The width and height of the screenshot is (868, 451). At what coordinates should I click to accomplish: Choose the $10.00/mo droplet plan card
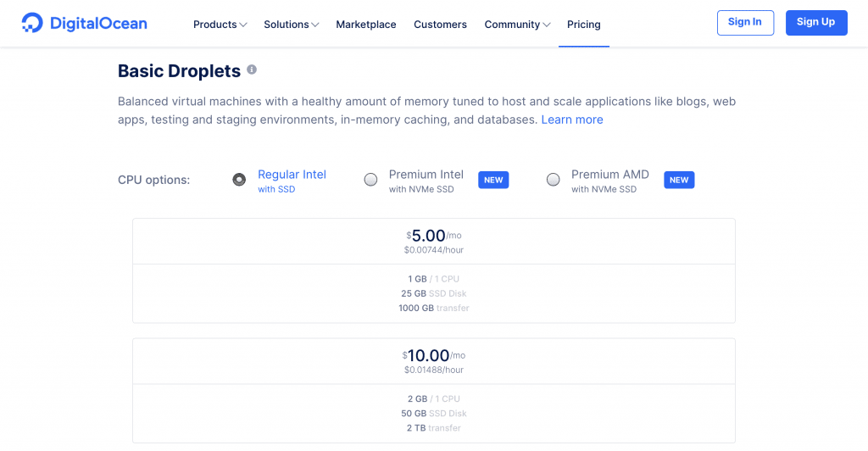coord(433,391)
